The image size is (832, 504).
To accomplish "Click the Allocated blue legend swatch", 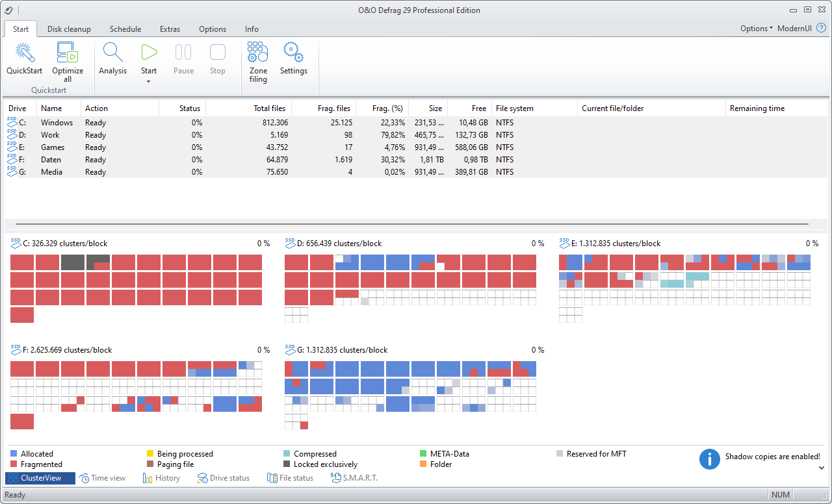I will click(x=14, y=453).
